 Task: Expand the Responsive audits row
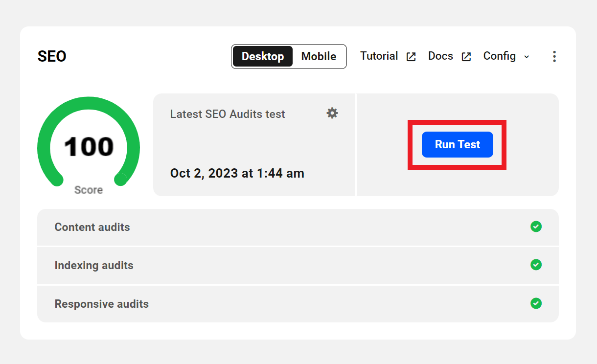(298, 304)
